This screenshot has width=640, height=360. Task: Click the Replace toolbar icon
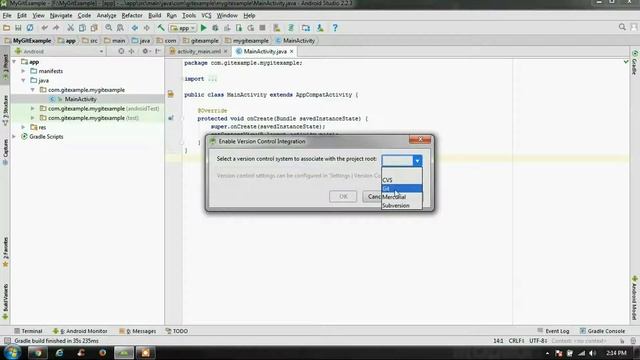click(x=120, y=28)
